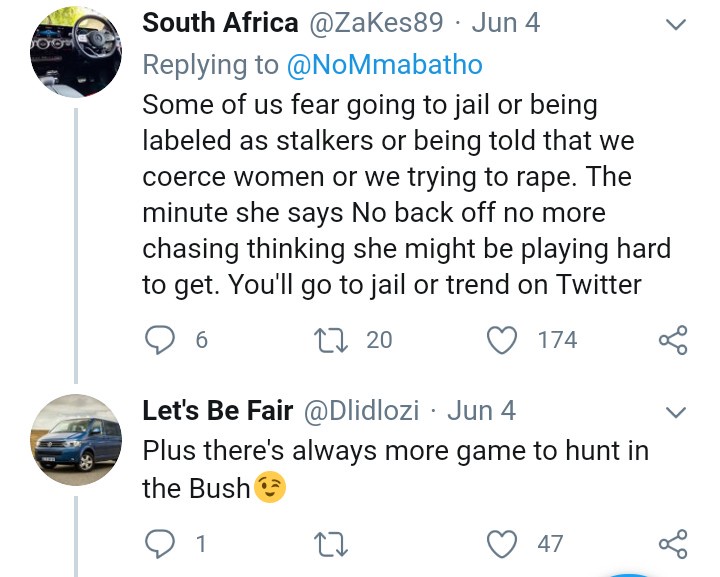This screenshot has width=720, height=577.
Task: Open South Africa user profile name
Action: 220,24
